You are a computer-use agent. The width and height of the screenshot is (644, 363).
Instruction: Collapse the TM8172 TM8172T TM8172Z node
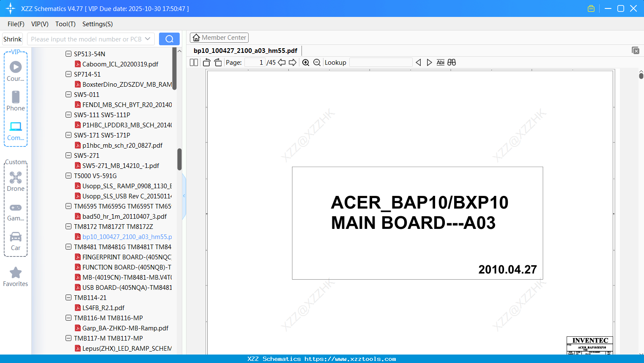point(69,226)
